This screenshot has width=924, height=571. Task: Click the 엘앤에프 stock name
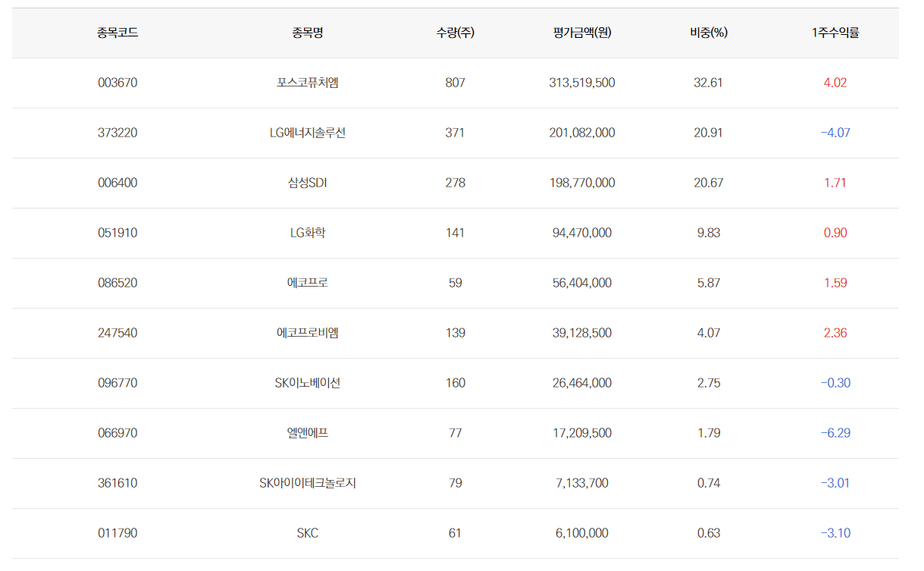pyautogui.click(x=308, y=433)
